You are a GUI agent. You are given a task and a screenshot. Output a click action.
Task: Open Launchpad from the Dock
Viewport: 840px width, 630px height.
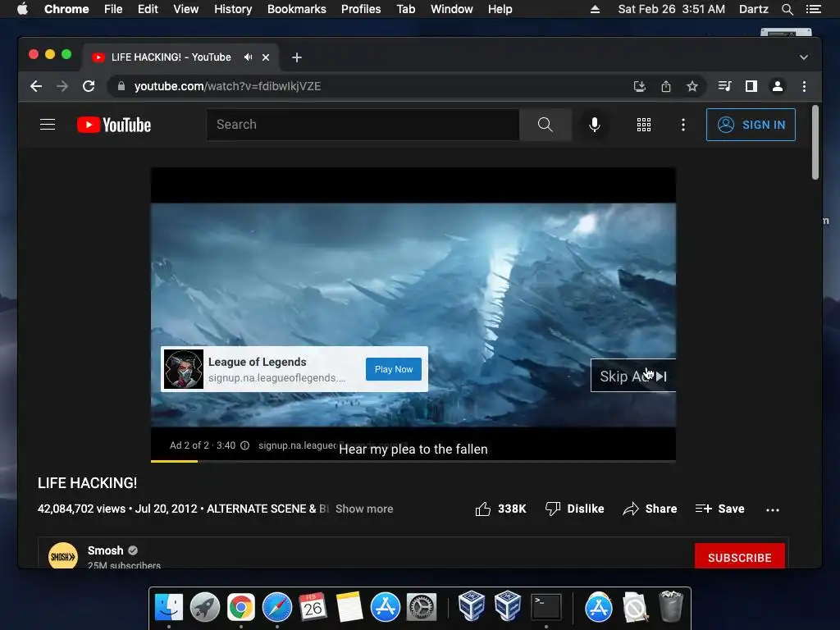click(204, 608)
